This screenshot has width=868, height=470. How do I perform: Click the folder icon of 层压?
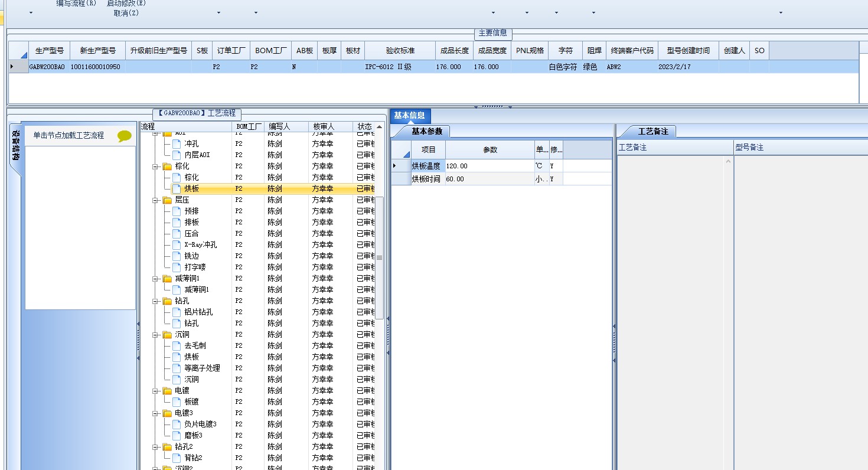coord(167,200)
